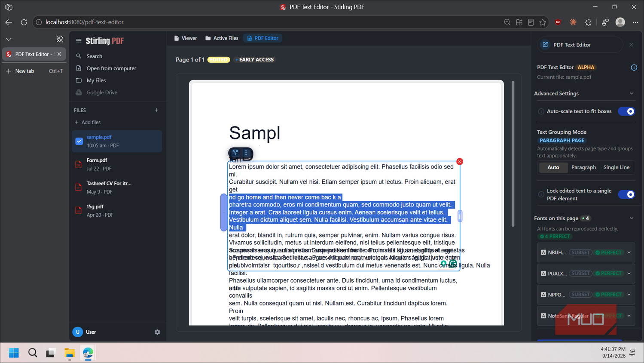Click Add files link

point(88,122)
